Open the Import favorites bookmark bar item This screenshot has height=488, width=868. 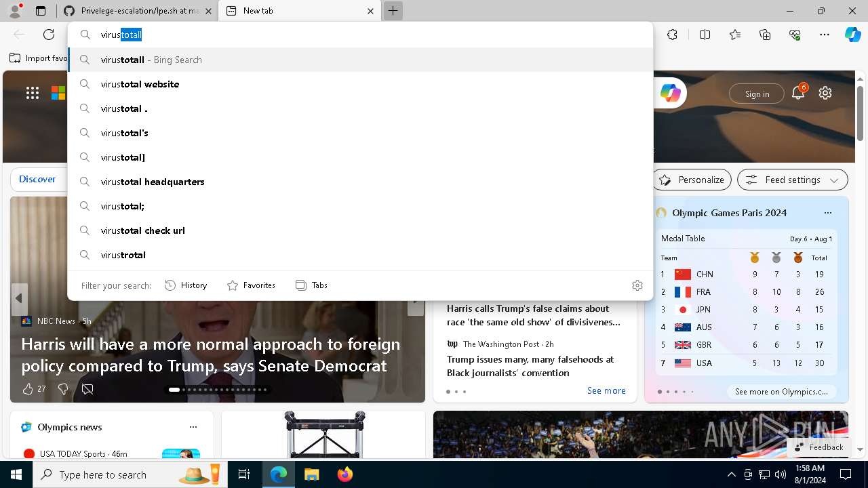(39, 58)
